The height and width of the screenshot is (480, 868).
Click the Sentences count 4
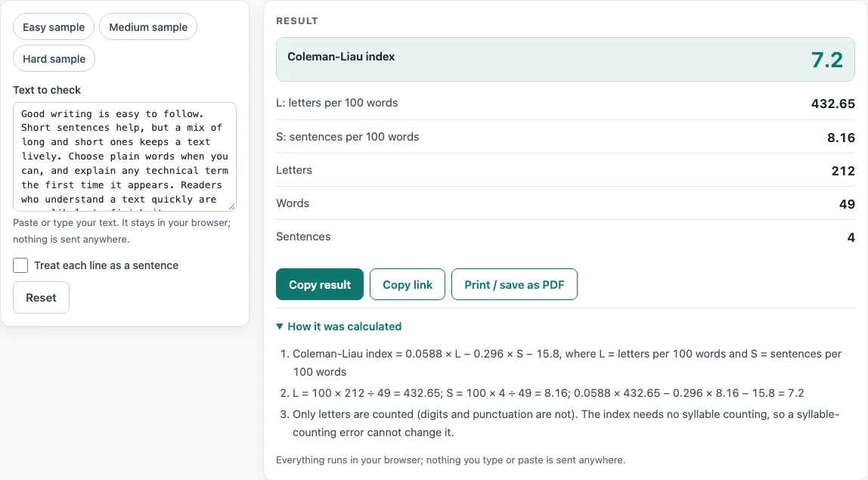point(851,237)
